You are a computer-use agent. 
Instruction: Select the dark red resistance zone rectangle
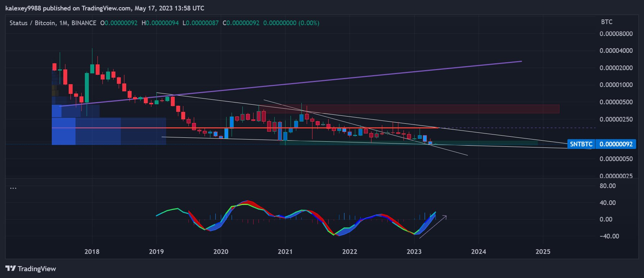(409, 109)
